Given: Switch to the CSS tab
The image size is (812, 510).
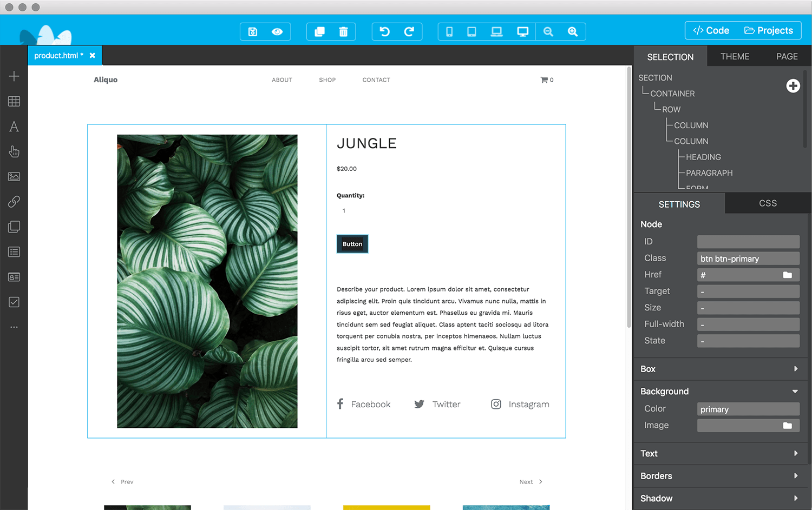Looking at the screenshot, I should (768, 203).
